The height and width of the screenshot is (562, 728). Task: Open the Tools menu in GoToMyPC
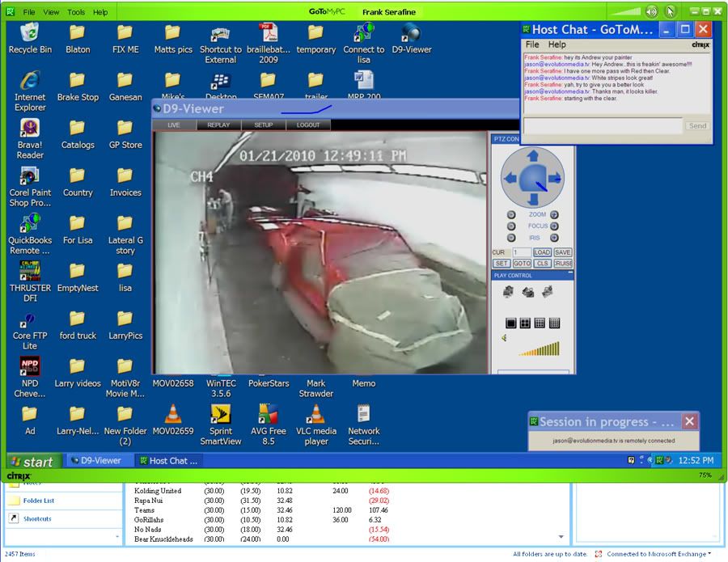(76, 12)
